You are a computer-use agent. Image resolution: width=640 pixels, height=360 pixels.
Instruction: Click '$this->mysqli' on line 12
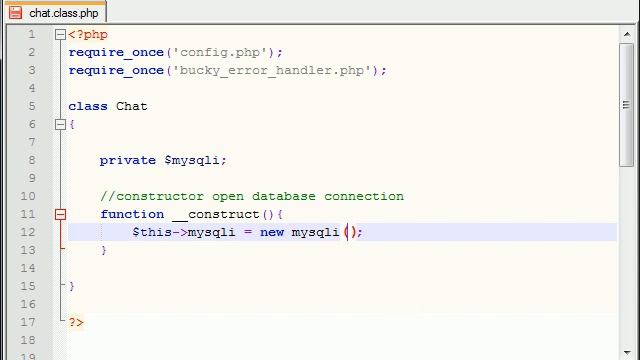(184, 232)
